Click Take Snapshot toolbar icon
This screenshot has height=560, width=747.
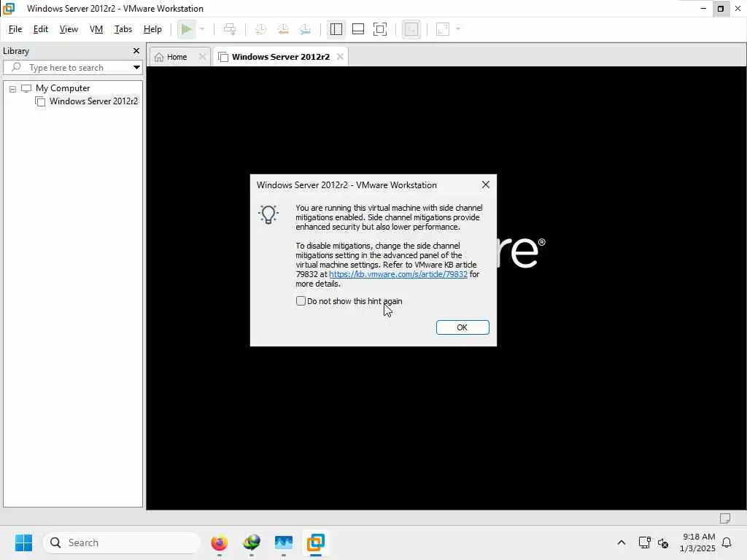coord(260,29)
